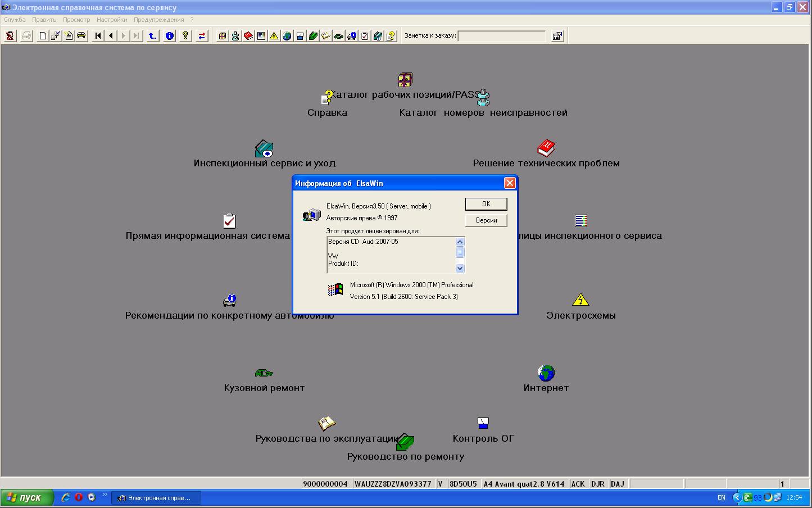Click the yellow question mark help toolbar button
Image resolution: width=812 pixels, height=508 pixels.
pyautogui.click(x=185, y=36)
